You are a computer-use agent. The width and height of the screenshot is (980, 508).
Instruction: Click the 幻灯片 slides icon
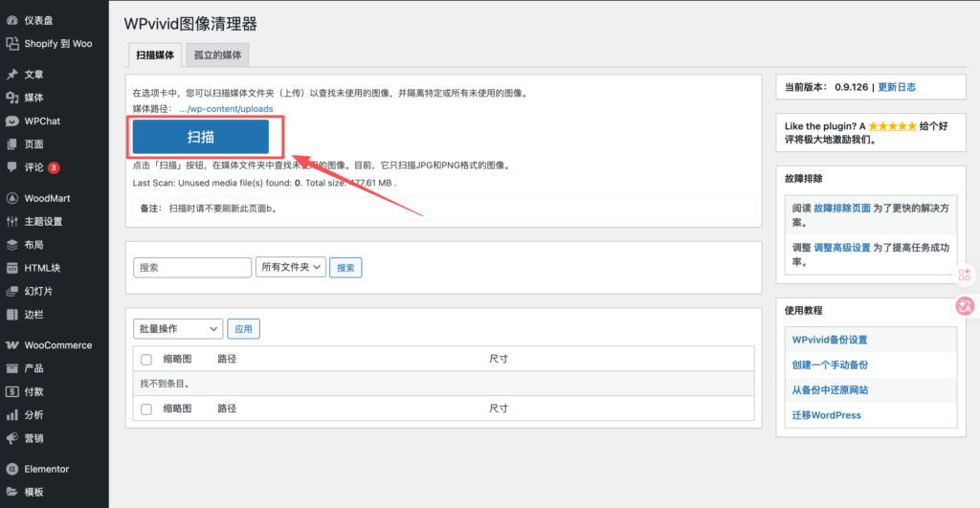[11, 291]
